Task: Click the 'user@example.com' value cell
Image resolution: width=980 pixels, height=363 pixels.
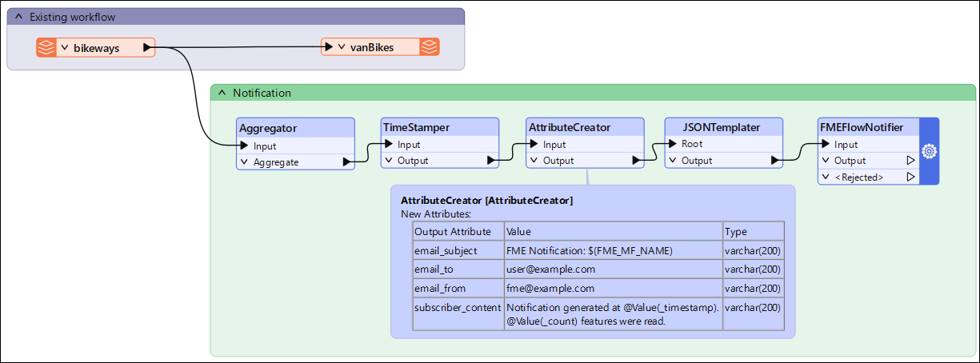Action: 613,269
